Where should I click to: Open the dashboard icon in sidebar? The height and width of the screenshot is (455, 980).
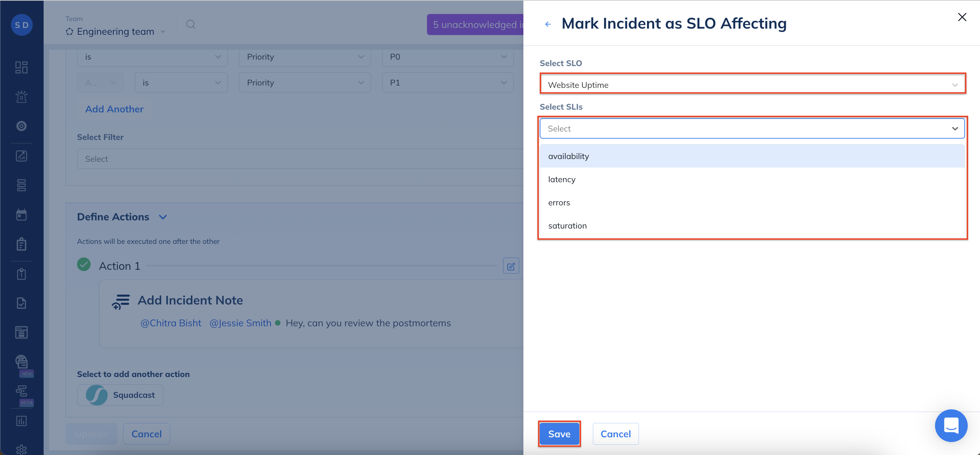coord(21,67)
